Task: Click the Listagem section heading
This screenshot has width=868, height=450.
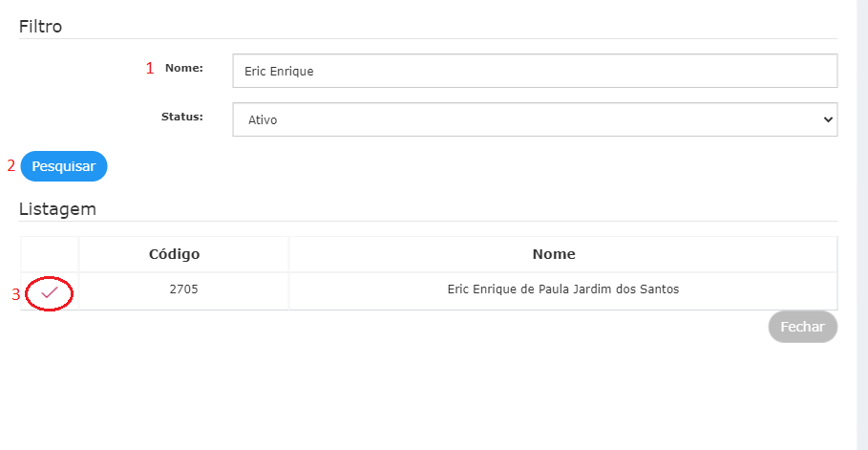Action: point(57,209)
